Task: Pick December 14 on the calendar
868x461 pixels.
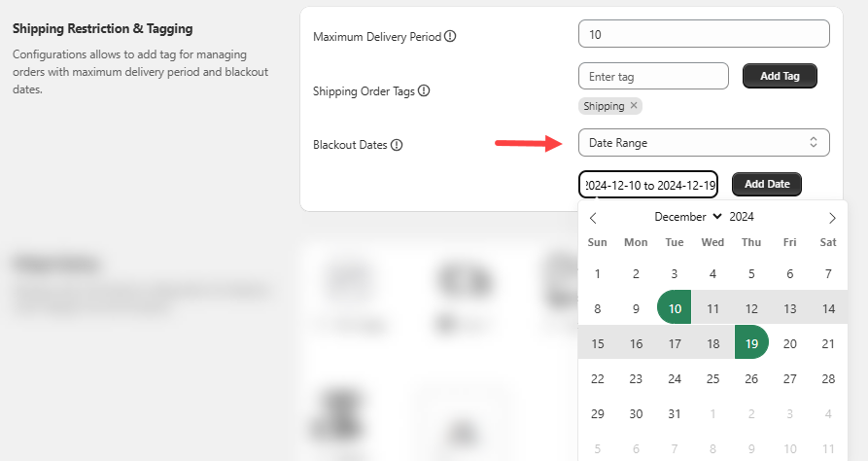Action: tap(828, 309)
